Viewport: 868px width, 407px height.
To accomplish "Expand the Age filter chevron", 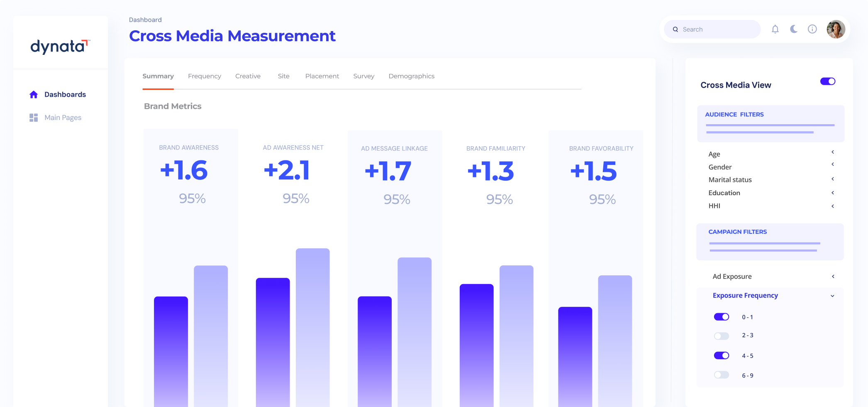I will click(x=833, y=152).
